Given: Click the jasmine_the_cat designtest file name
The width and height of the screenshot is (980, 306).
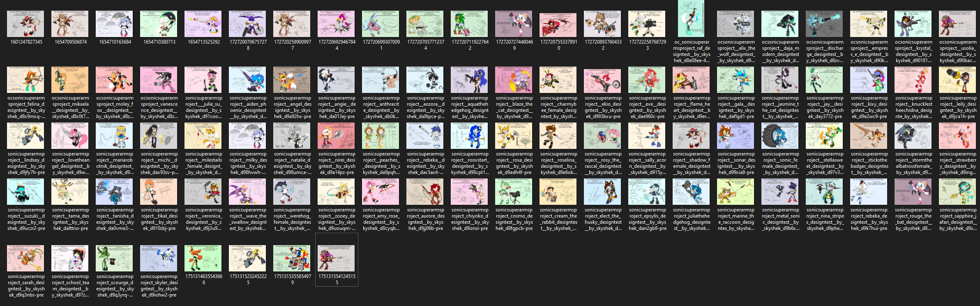Looking at the screenshot, I should 781,107.
